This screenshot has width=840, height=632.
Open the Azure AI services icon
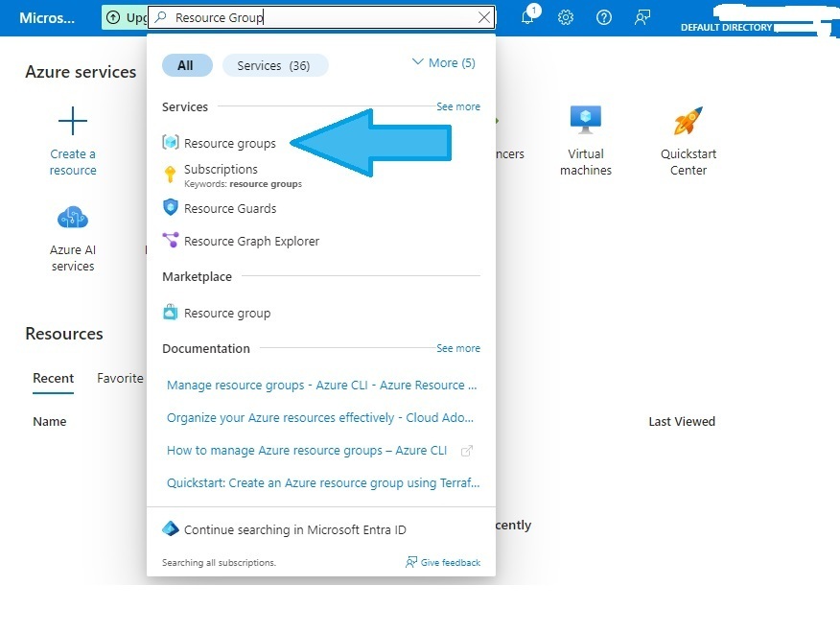coord(73,218)
